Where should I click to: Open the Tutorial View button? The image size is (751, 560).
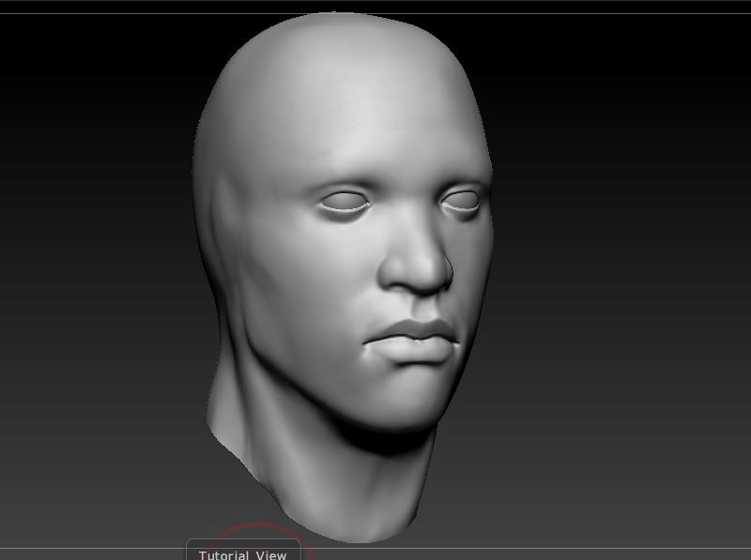[243, 551]
